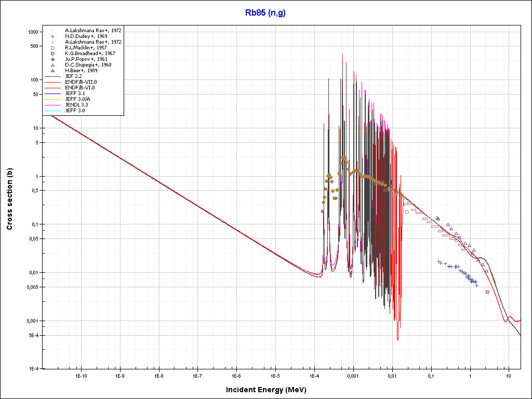
Task: Click the 1E-6 tick label on x-axis
Action: pos(236,375)
